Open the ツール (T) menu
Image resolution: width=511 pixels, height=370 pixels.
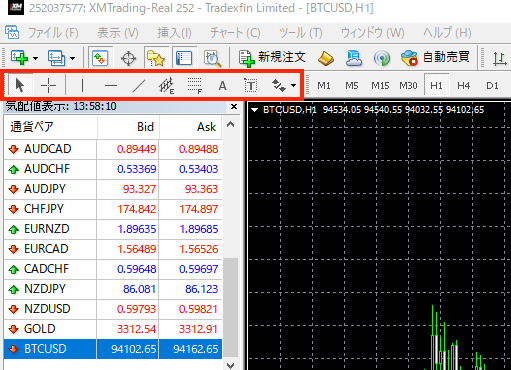[x=300, y=33]
